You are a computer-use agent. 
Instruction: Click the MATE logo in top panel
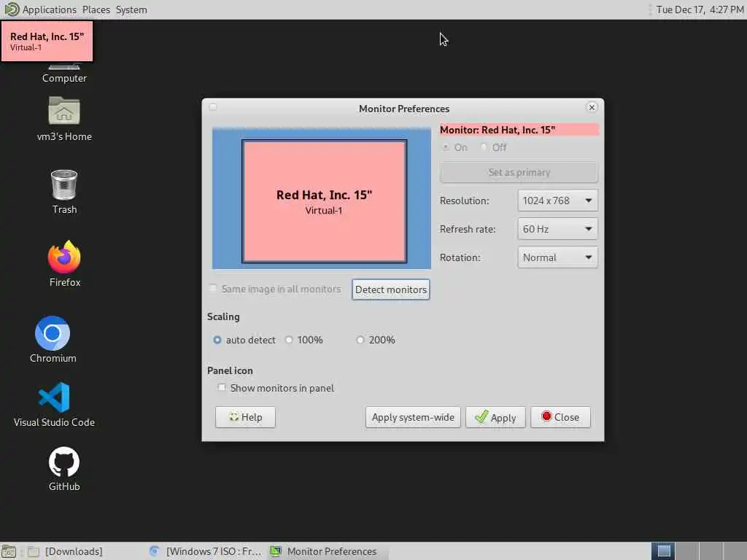(x=12, y=9)
